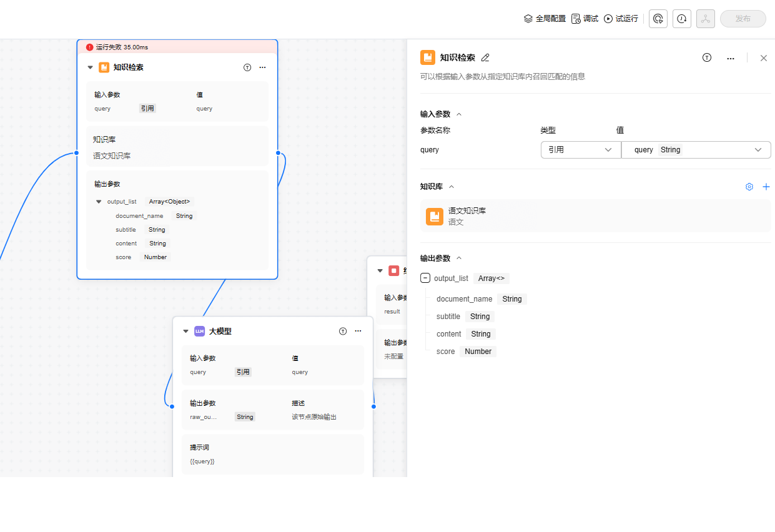Viewport: 775px width, 532px height.
Task: Add a knowledge base with plus icon
Action: click(766, 187)
